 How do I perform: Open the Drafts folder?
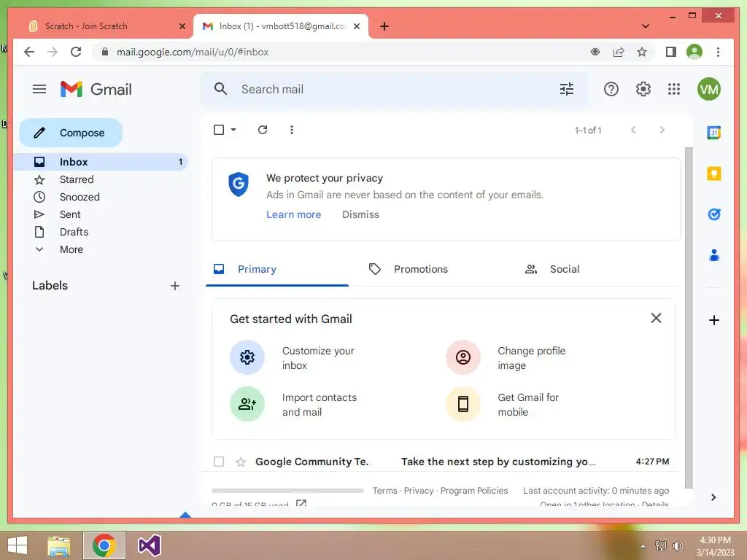pyautogui.click(x=101, y=232)
